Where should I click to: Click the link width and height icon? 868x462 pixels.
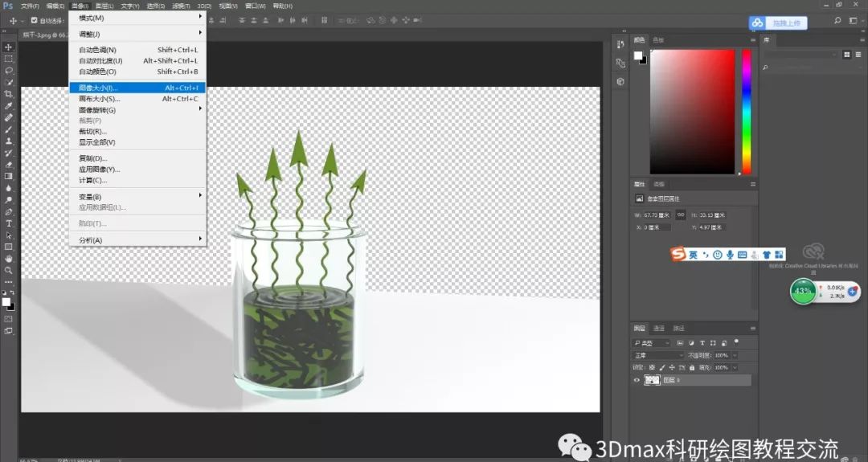coord(680,215)
